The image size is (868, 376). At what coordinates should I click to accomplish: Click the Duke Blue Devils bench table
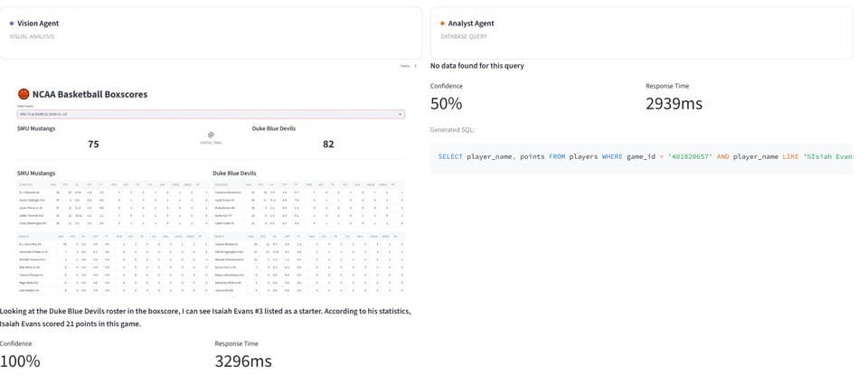coord(308,263)
